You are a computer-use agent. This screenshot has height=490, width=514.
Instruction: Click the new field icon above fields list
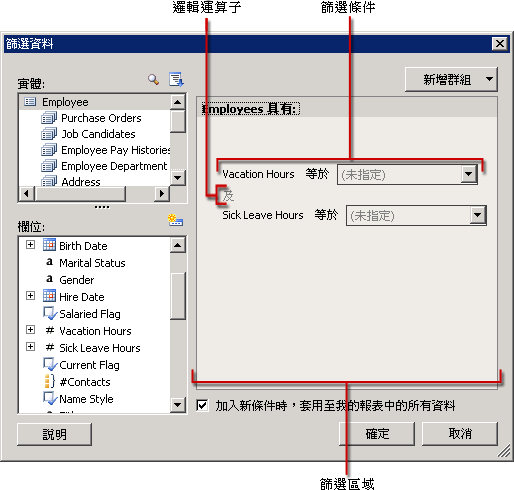coord(175,220)
